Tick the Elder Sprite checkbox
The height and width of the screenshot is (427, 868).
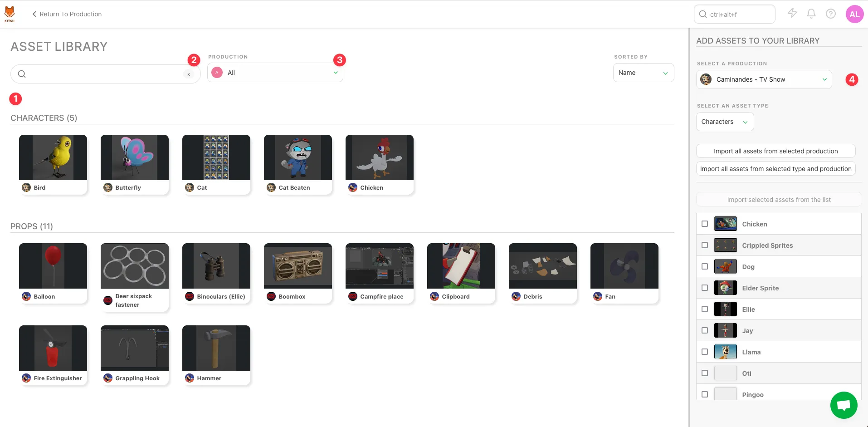tap(705, 288)
